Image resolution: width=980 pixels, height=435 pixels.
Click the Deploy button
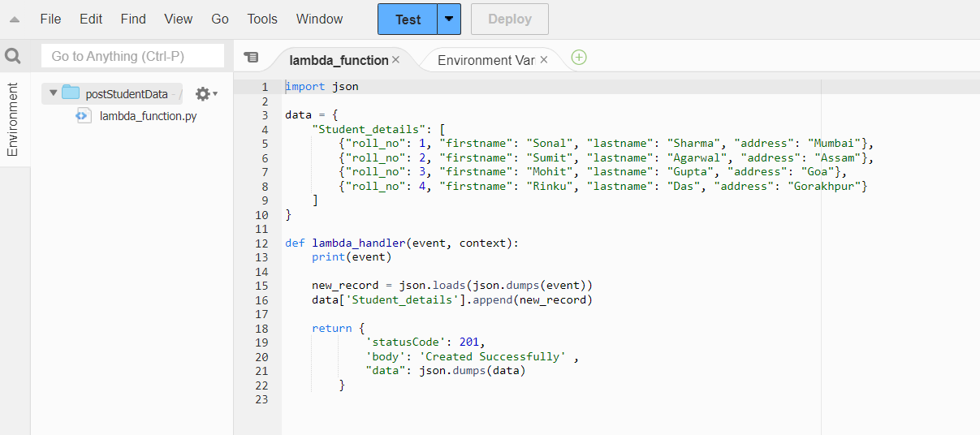point(510,19)
